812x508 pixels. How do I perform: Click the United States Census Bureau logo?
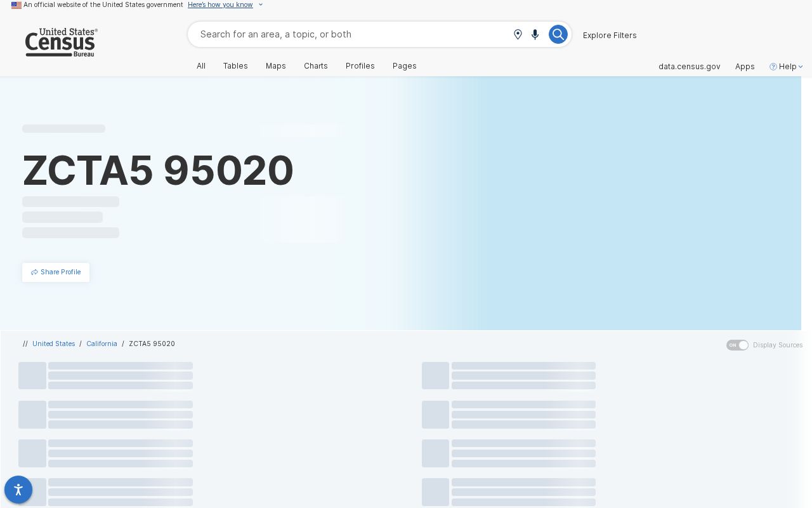(x=61, y=43)
